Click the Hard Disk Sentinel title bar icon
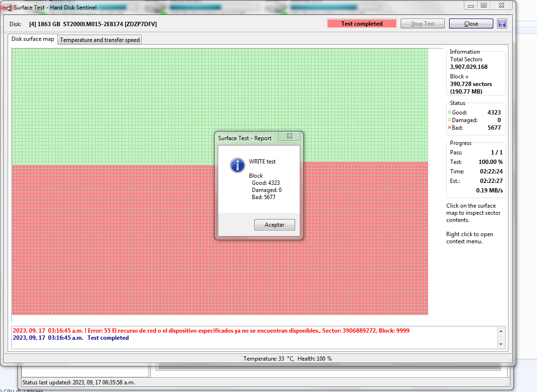This screenshot has width=537, height=392. [8, 7]
